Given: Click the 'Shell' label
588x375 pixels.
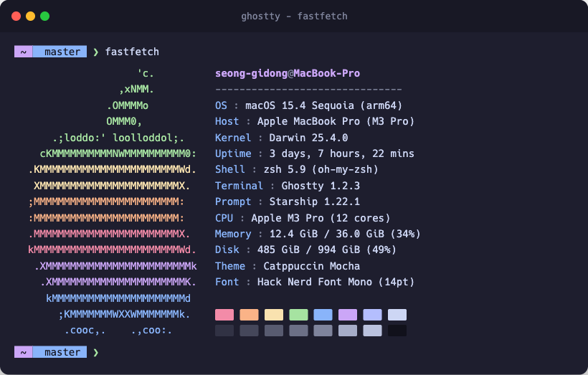Looking at the screenshot, I should click(x=230, y=169).
